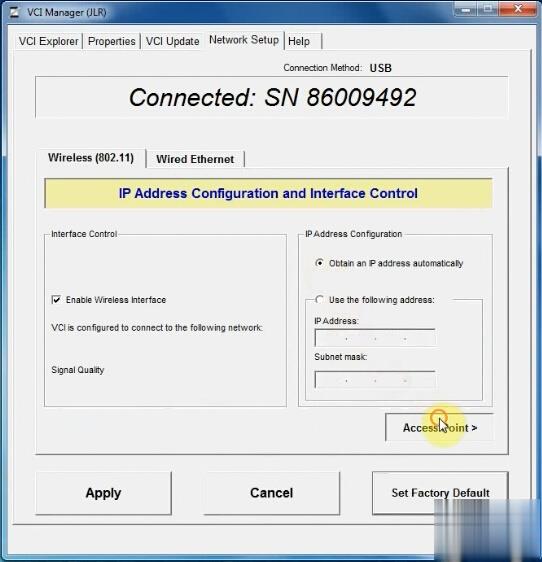
Task: Click the Cancel button
Action: (272, 493)
